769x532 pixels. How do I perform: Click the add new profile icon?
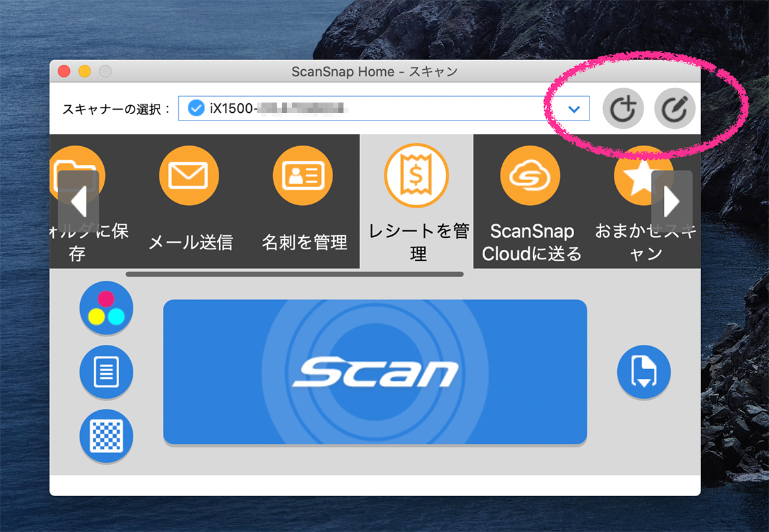624,110
